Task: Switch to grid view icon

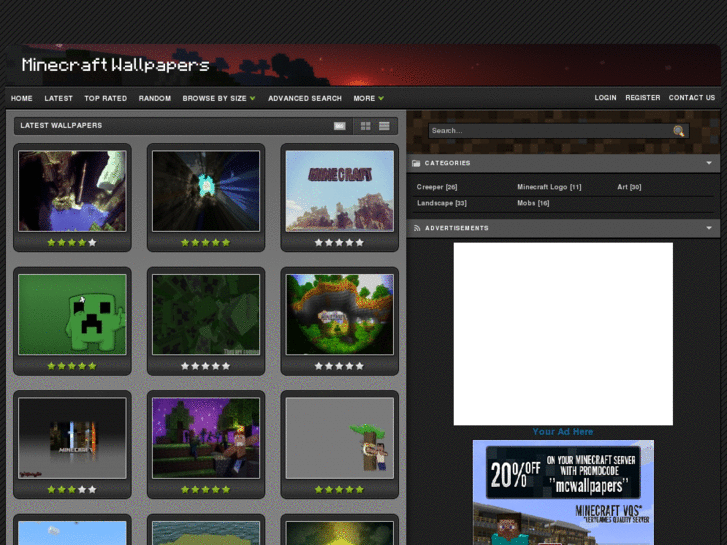Action: point(365,126)
